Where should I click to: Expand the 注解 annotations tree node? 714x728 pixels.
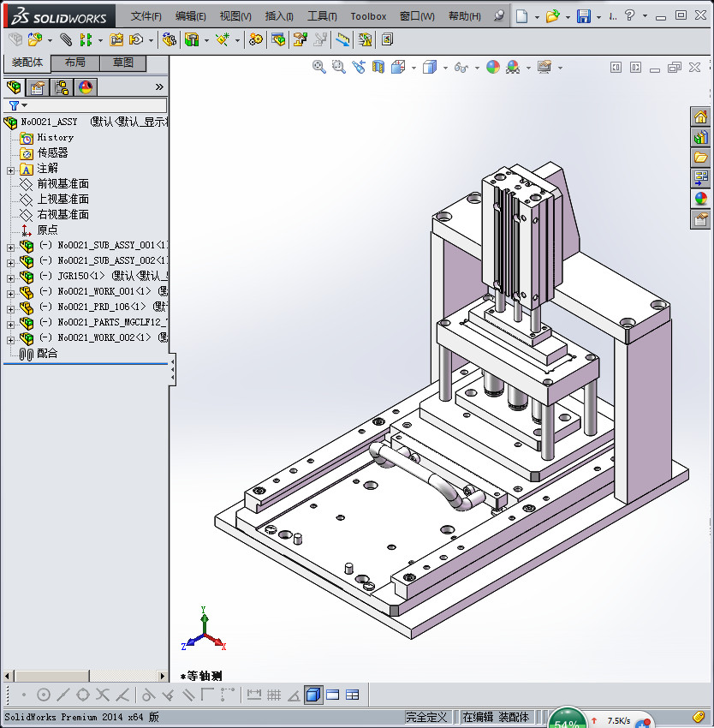[x=10, y=170]
